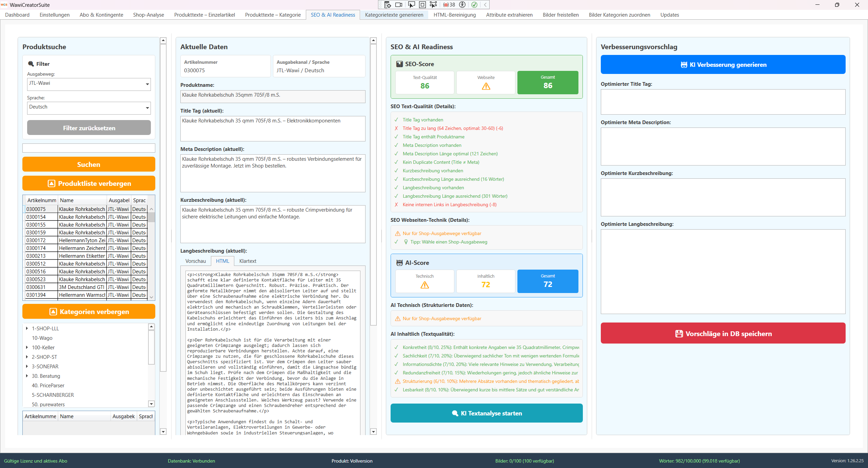Click the video camera icon in debug toolbar
This screenshot has width=868, height=468.
[399, 5]
